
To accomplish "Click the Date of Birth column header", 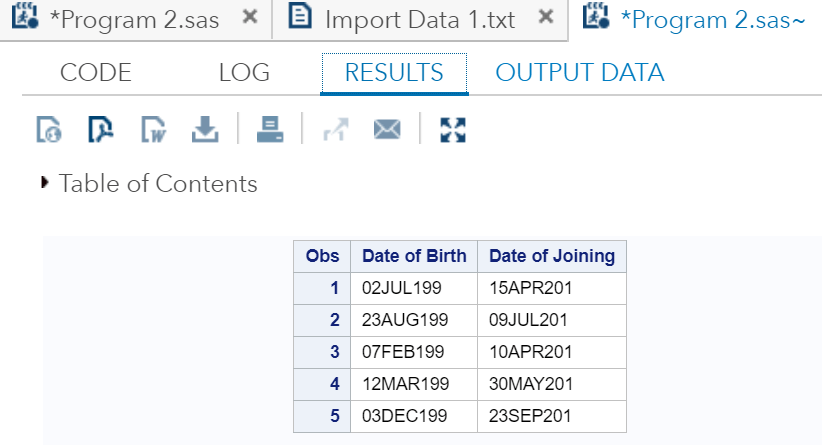I will coord(414,256).
